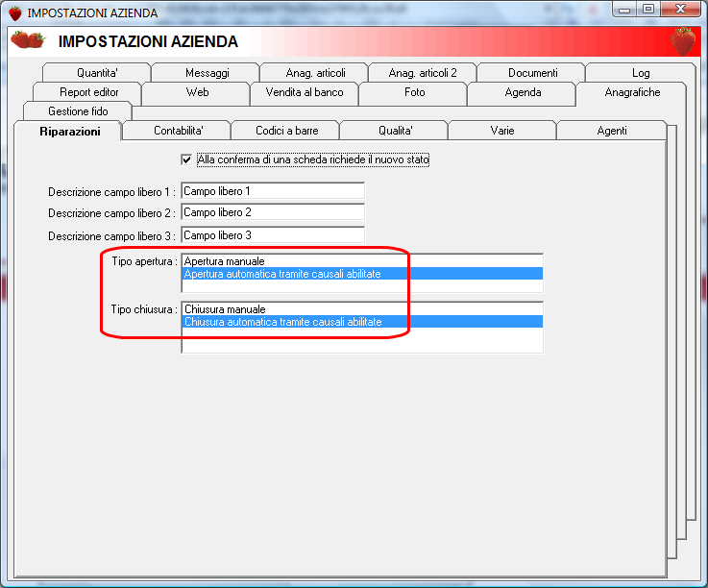The height and width of the screenshot is (588, 708).
Task: Open the Log tab
Action: pos(640,73)
